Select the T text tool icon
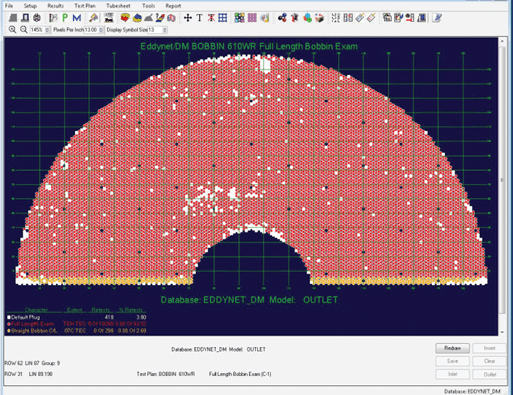This screenshot has height=395, width=513. [199, 18]
